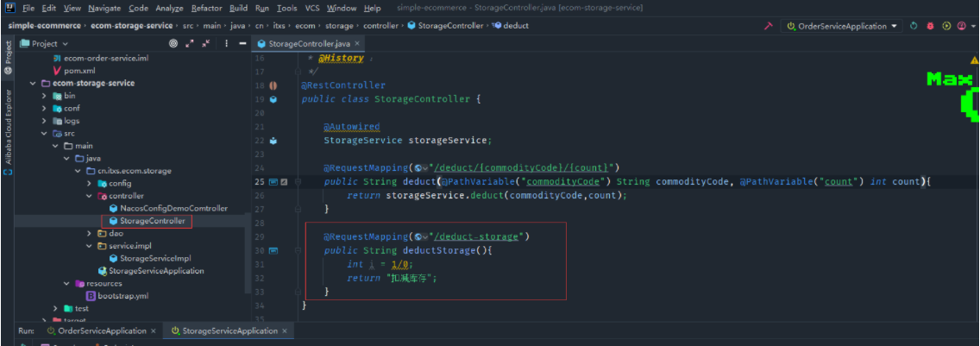Click ecom-storage-service breadcrumb
980x346 pixels.
pyautogui.click(x=132, y=26)
